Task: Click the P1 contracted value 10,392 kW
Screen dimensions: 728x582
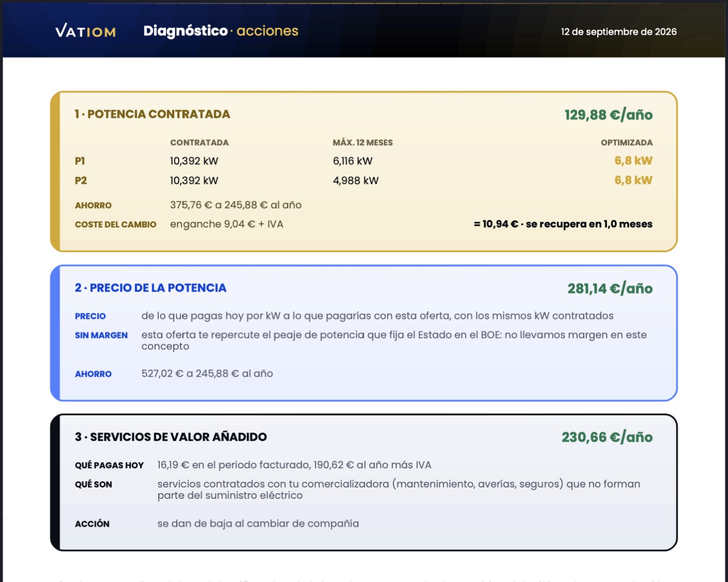Action: pyautogui.click(x=194, y=161)
